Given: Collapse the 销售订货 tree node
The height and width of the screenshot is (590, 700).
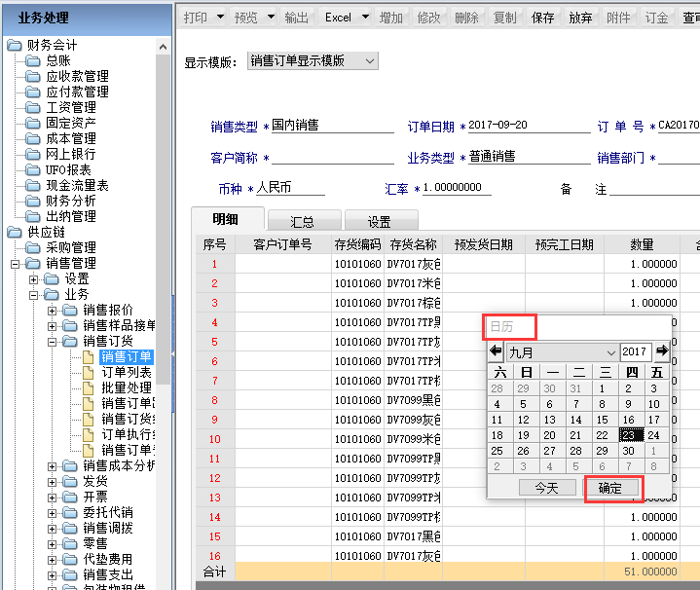Looking at the screenshot, I should pos(53,343).
